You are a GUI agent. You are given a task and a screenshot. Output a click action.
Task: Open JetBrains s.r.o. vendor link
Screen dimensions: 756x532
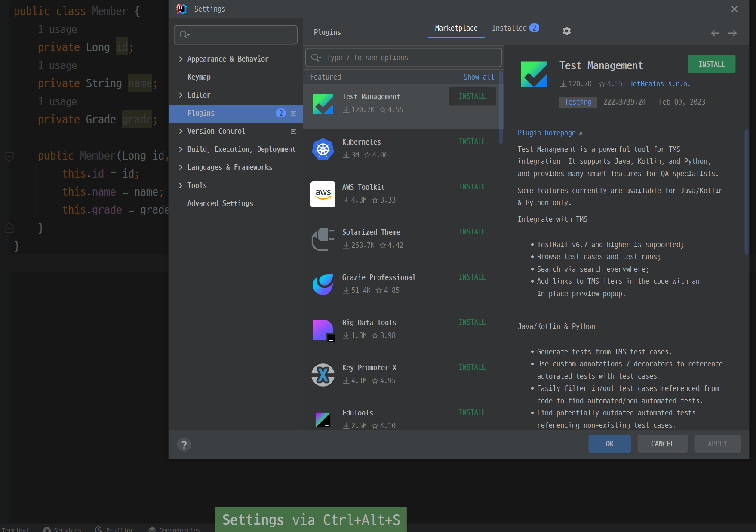(x=660, y=84)
